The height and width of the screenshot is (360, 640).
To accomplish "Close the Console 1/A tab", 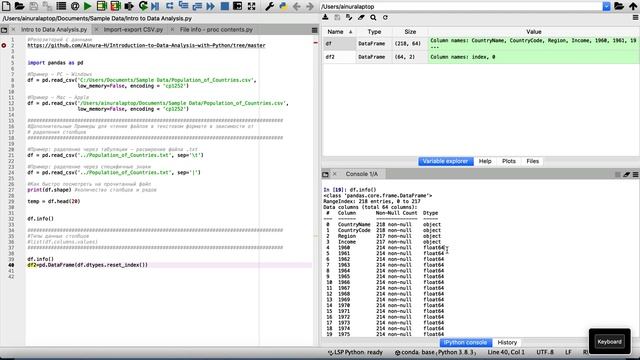I will 335,174.
